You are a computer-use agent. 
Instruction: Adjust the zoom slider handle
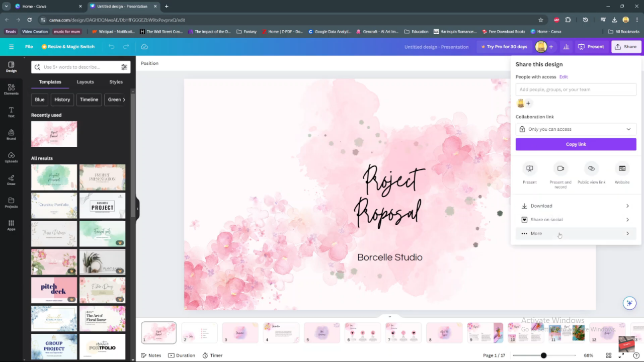pos(543,355)
